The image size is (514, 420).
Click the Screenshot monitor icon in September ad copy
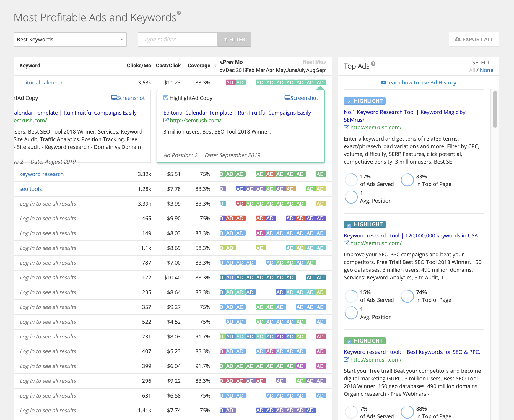[x=287, y=98]
